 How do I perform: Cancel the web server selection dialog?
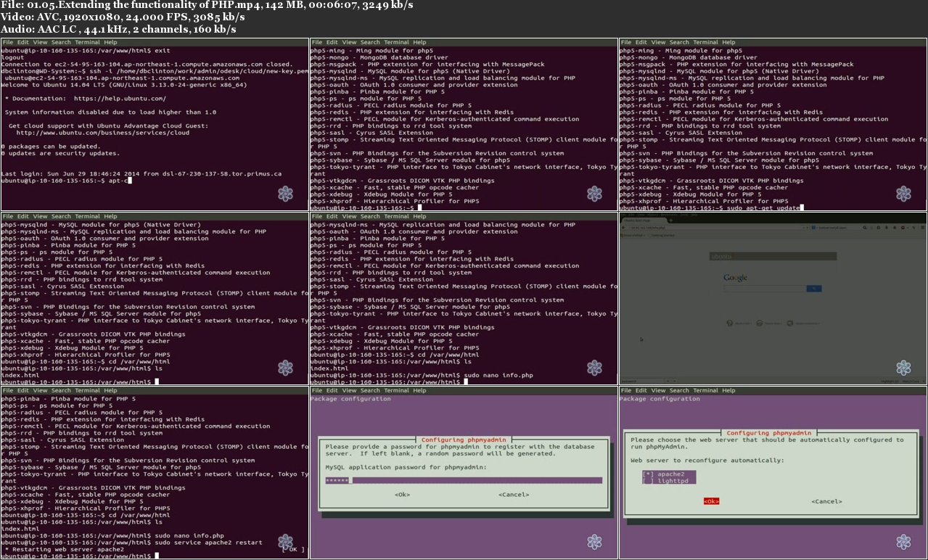tap(826, 501)
